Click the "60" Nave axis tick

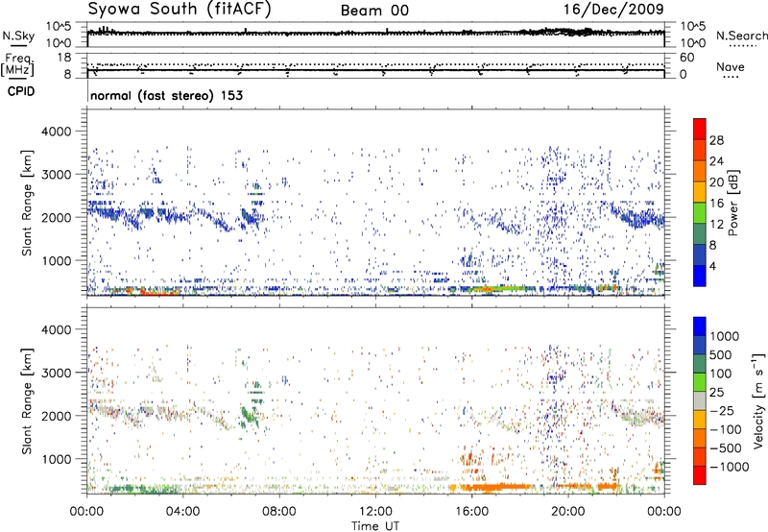click(687, 58)
